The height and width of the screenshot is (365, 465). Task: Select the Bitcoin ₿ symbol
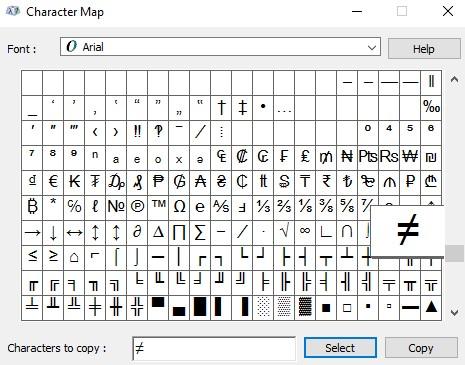point(32,208)
